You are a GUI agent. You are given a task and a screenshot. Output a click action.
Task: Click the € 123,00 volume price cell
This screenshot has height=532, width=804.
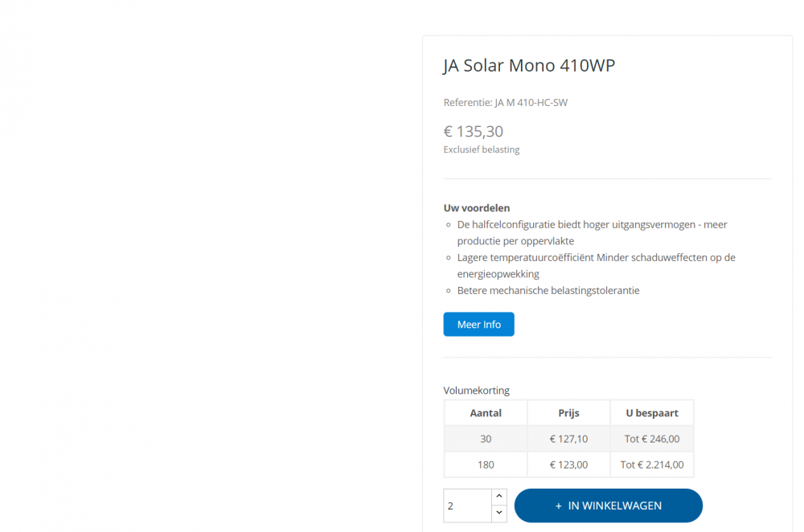(568, 464)
